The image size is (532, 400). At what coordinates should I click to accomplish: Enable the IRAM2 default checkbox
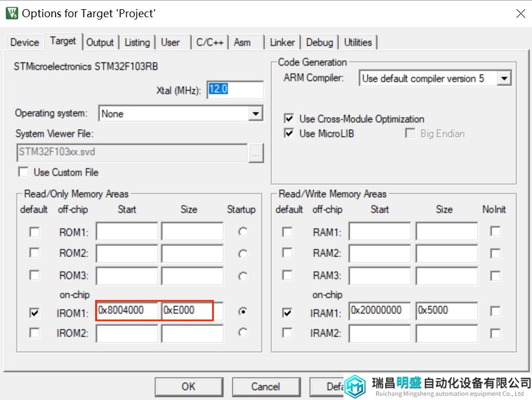pos(287,332)
